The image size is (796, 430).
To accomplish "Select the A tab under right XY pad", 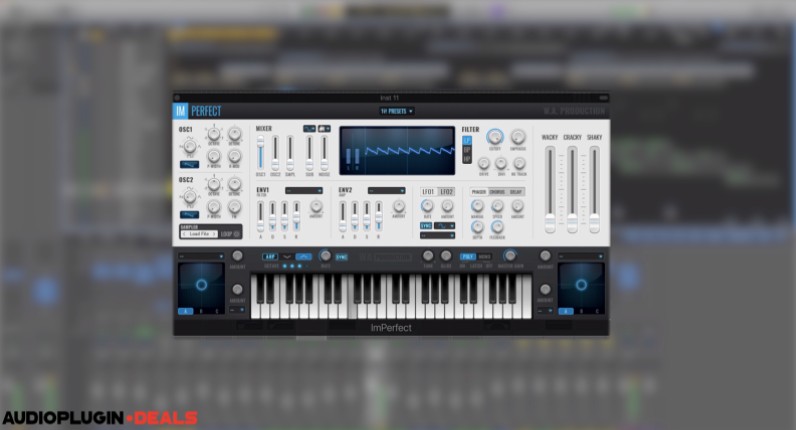I will click(x=566, y=311).
